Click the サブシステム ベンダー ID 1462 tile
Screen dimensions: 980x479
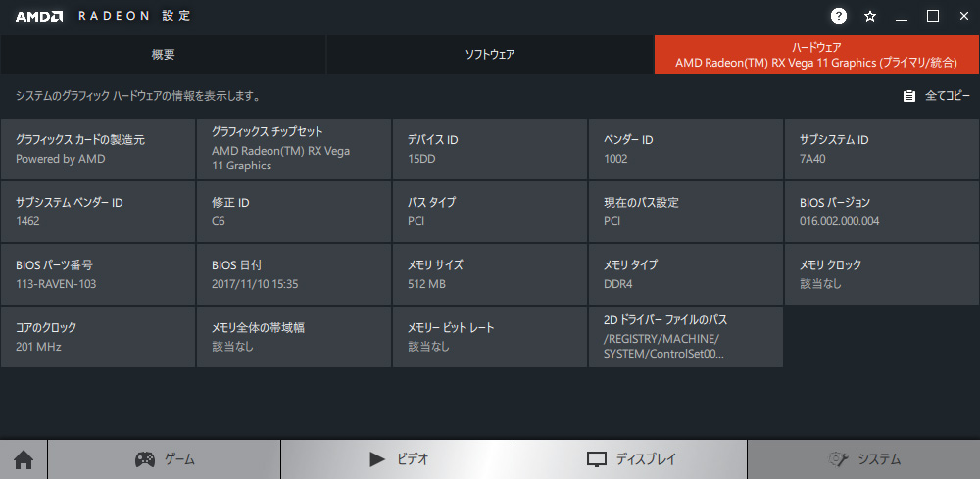(x=98, y=212)
